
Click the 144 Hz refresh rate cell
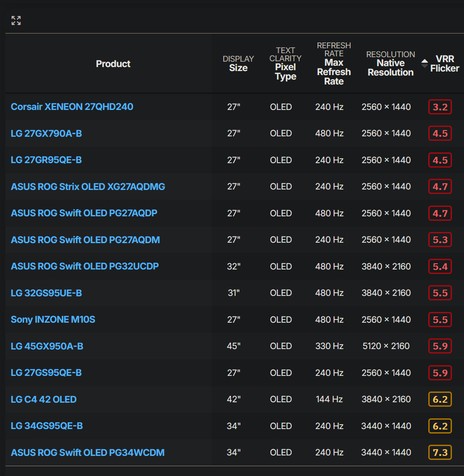pos(329,399)
